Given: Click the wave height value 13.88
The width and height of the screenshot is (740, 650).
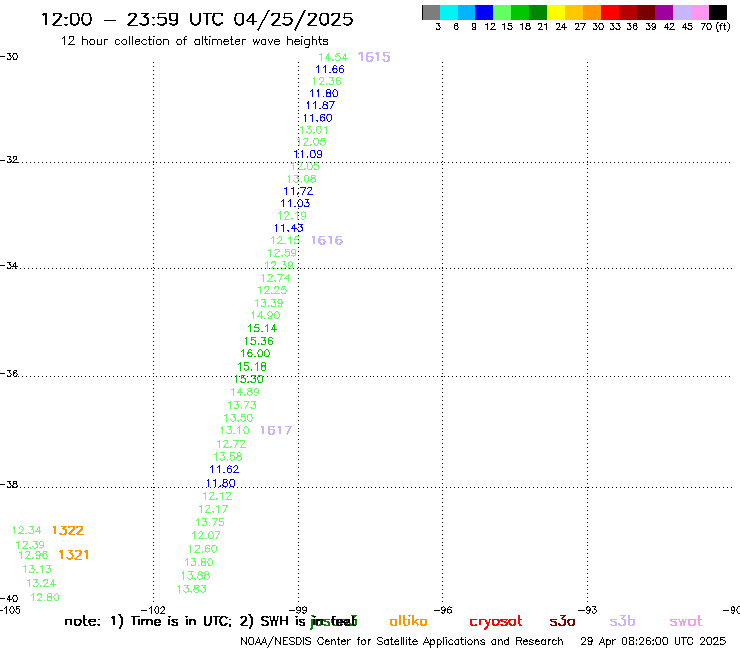Looking at the screenshot, I should click(195, 576).
